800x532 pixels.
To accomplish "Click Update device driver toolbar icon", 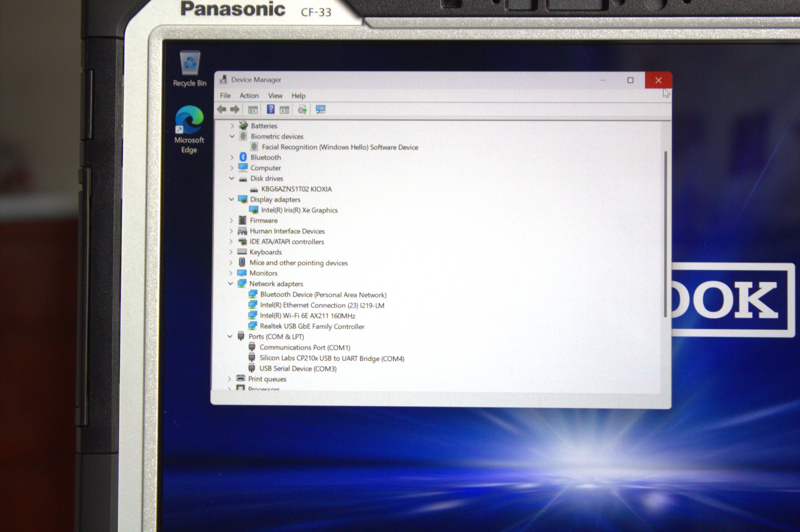I will [302, 109].
